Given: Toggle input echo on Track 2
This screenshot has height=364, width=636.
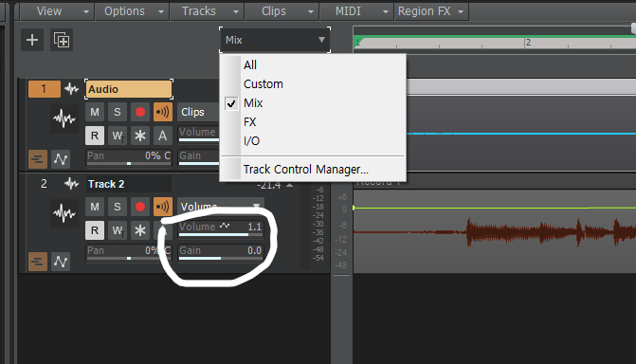Looking at the screenshot, I should pos(163,207).
